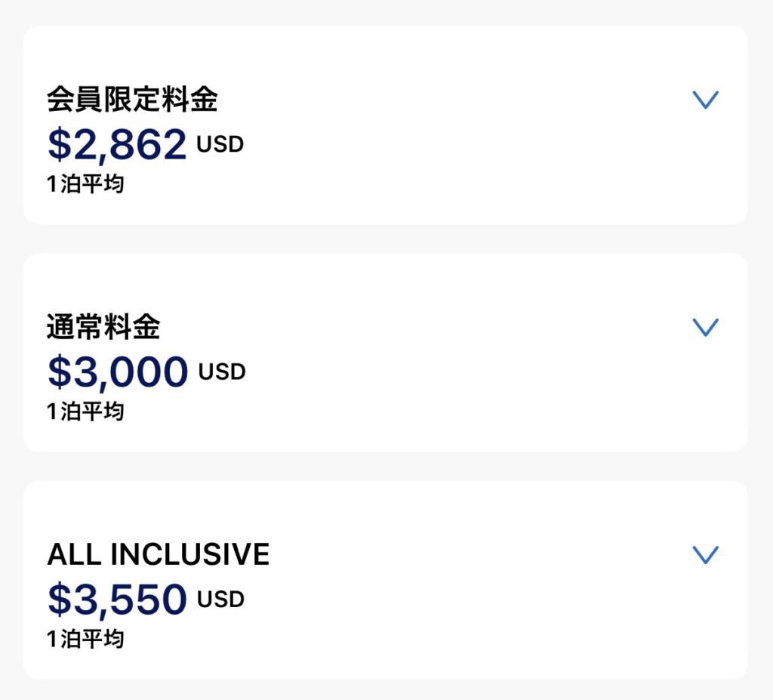Expand the ALL INCLUSIVE chevron arrow
The image size is (773, 700).
(x=705, y=555)
